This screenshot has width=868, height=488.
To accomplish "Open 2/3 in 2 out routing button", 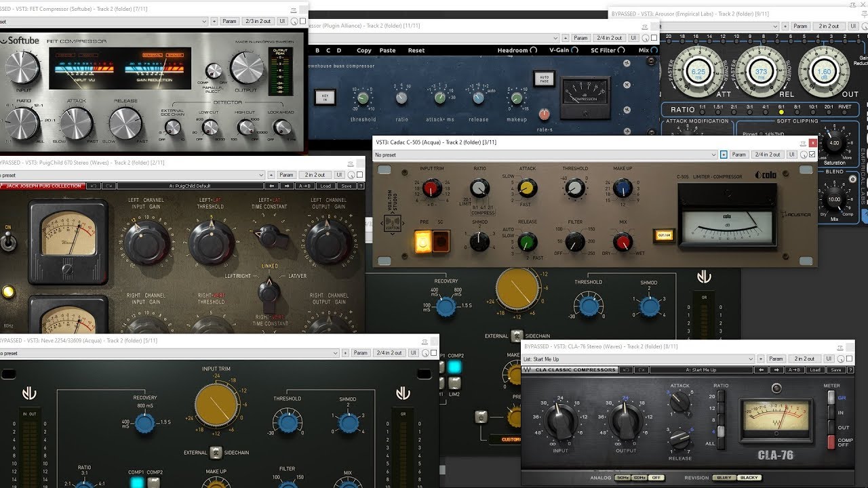I will [x=258, y=21].
